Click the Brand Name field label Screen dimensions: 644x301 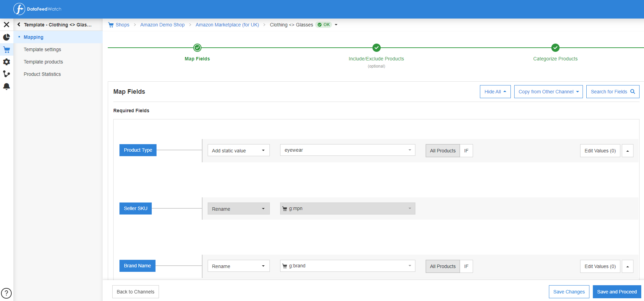[137, 266]
